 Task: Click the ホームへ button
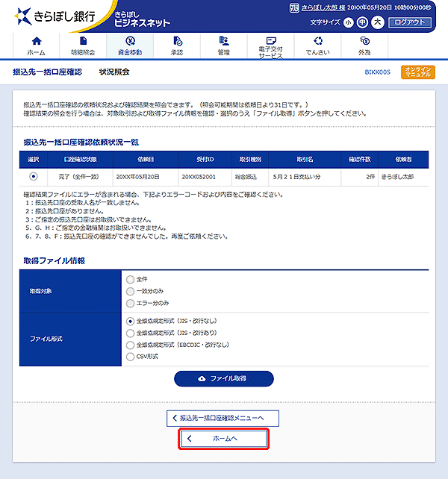pos(223,439)
